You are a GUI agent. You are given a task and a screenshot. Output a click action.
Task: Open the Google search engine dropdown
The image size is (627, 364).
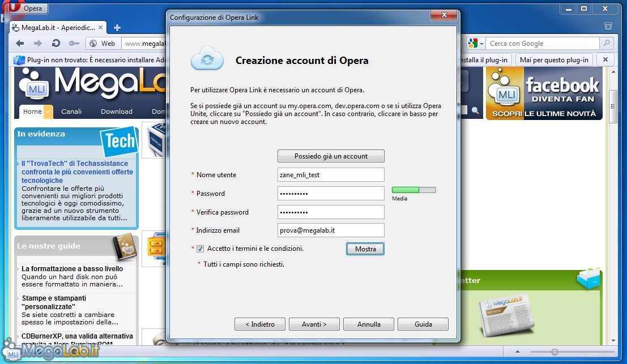[x=476, y=43]
